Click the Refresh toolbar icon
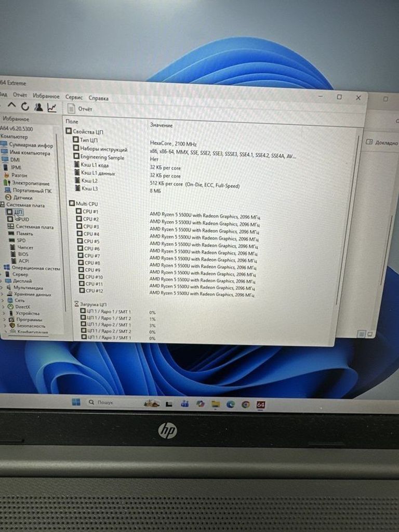The width and height of the screenshot is (399, 532). pyautogui.click(x=25, y=107)
